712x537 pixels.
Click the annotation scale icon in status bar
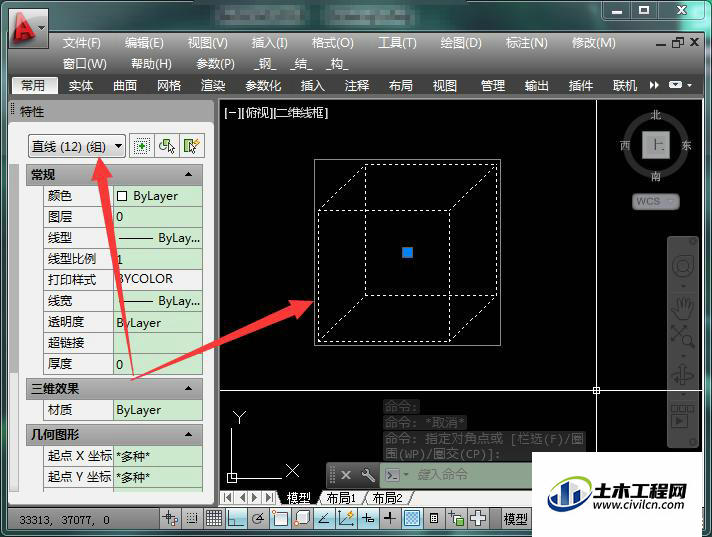[x=456, y=518]
